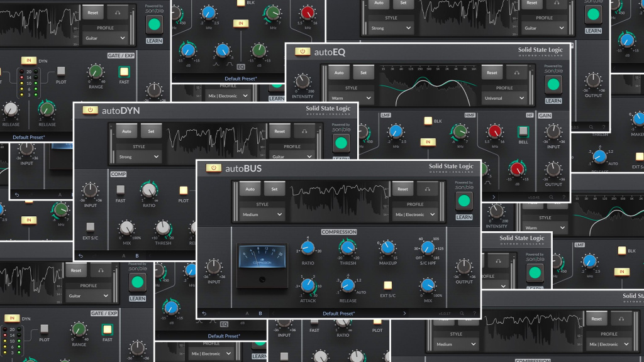Click the RATIO knob in autoBUS
This screenshot has height=362, width=644.
coord(308,248)
